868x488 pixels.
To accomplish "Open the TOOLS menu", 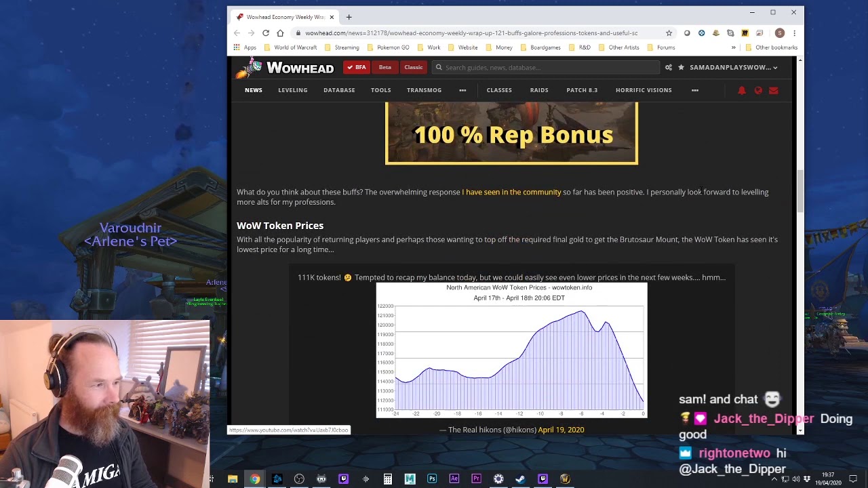I will click(381, 90).
